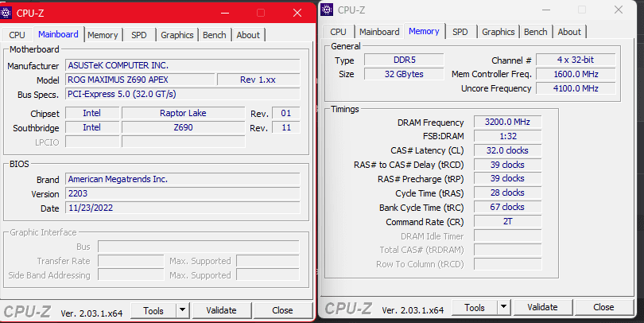Click Tools button in the Memory window
Image resolution: width=644 pixels, height=323 pixels.
point(475,307)
